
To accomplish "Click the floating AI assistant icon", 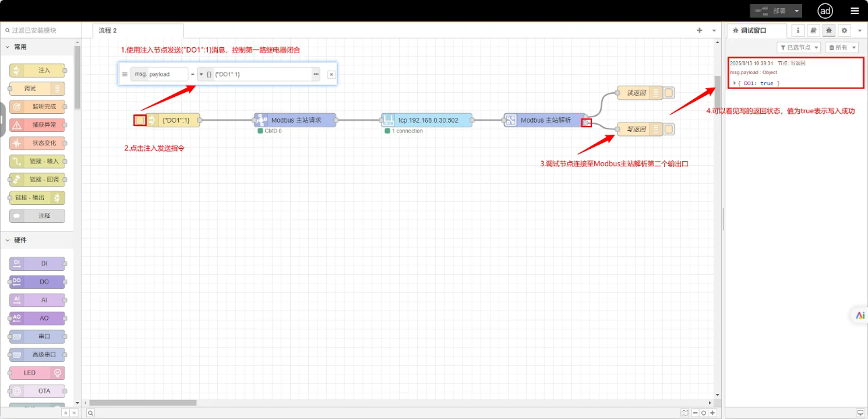I will coord(859,315).
